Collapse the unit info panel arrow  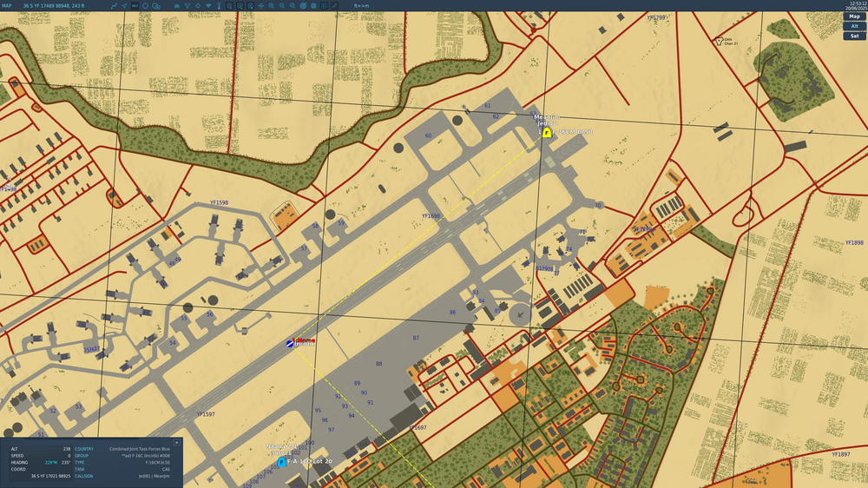(176, 443)
